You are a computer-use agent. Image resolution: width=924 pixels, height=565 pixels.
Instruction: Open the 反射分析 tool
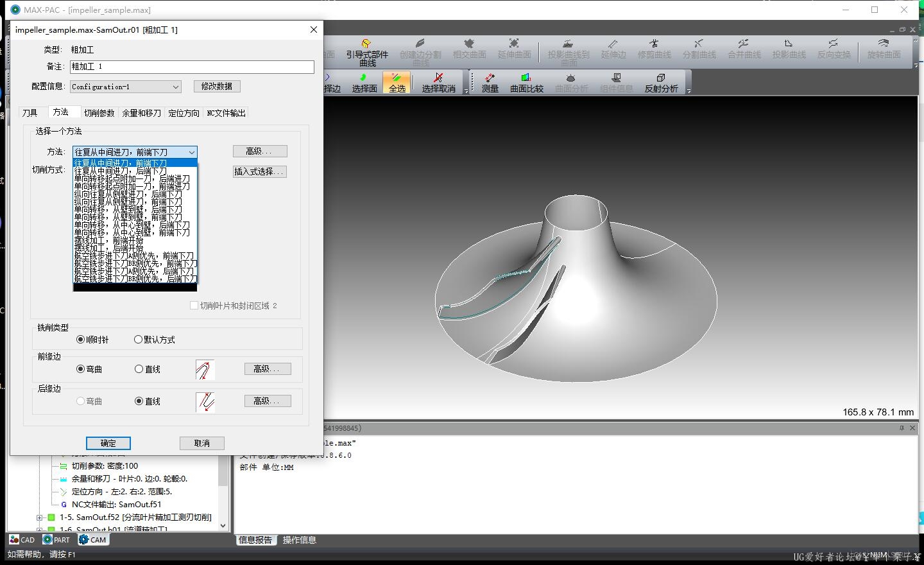[661, 83]
